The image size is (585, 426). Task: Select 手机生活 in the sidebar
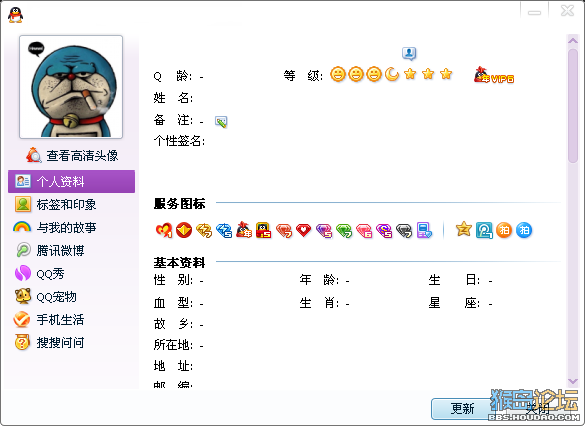point(49,320)
